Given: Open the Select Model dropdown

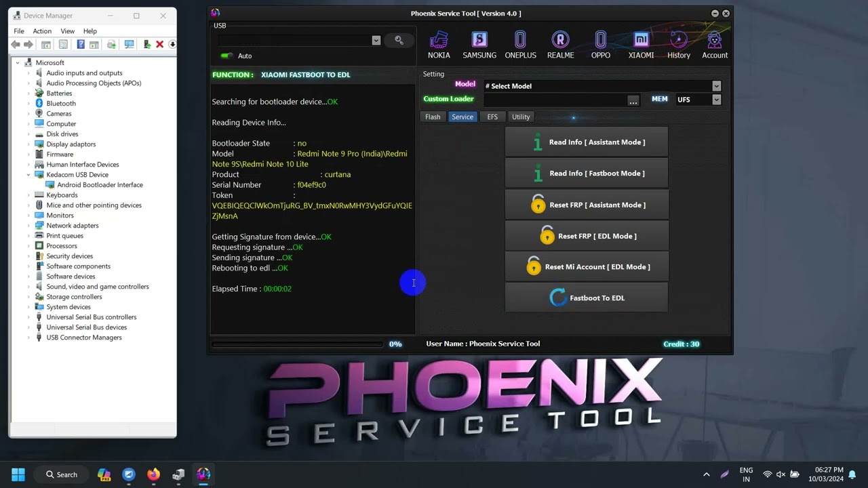Looking at the screenshot, I should click(716, 86).
